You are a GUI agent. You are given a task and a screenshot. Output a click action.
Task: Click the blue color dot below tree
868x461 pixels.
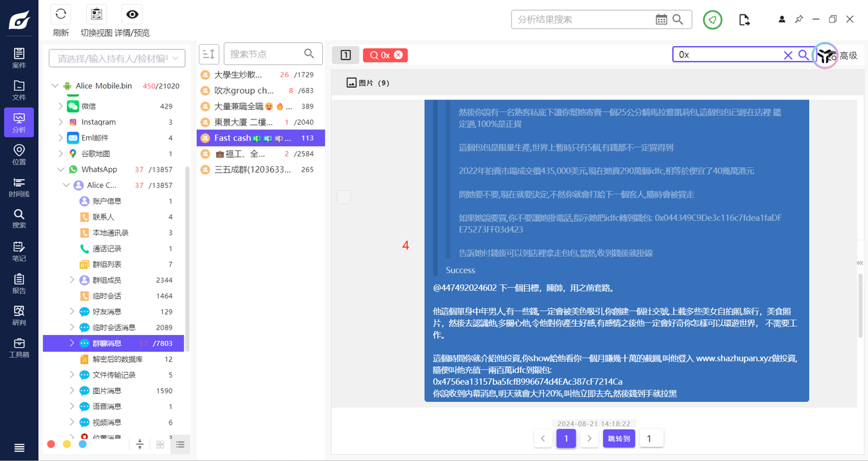[83, 445]
